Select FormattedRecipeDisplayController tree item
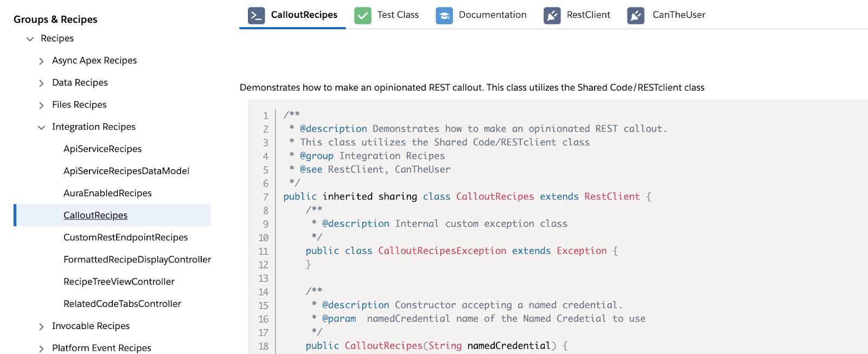 (x=137, y=260)
